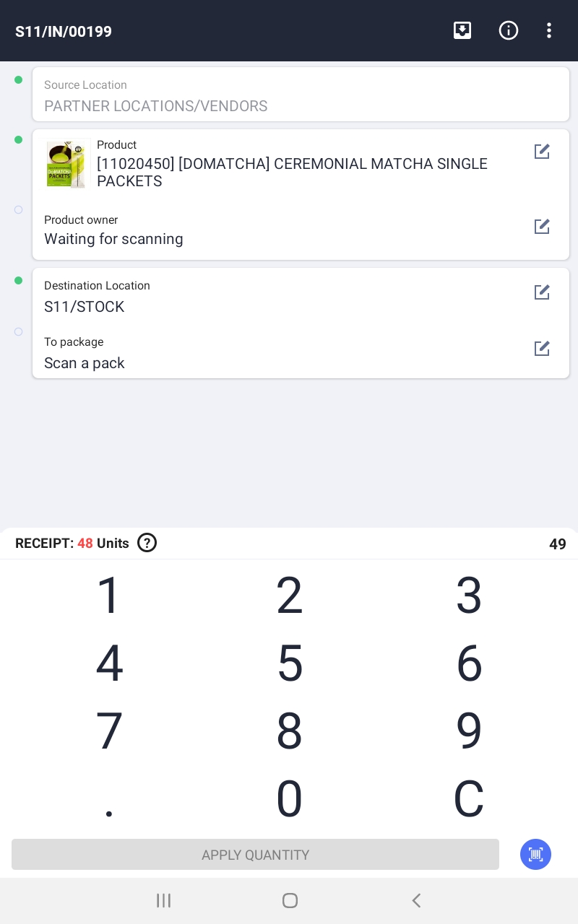Select the Source Location field
578x924 pixels.
[301, 95]
